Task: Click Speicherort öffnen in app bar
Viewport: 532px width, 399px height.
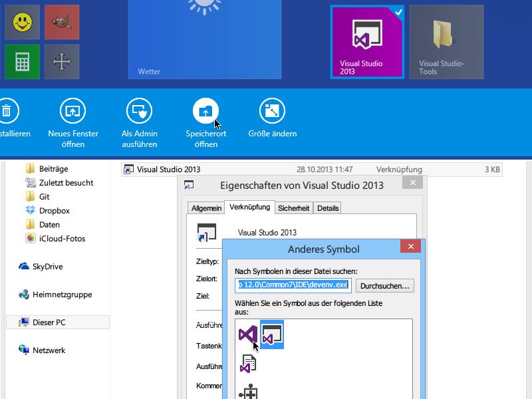Action: coord(205,123)
